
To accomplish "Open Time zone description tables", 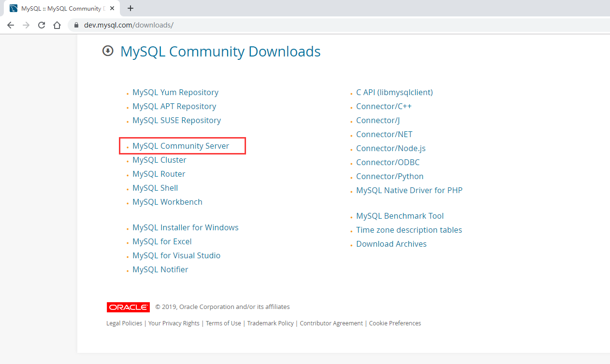I will pyautogui.click(x=409, y=230).
